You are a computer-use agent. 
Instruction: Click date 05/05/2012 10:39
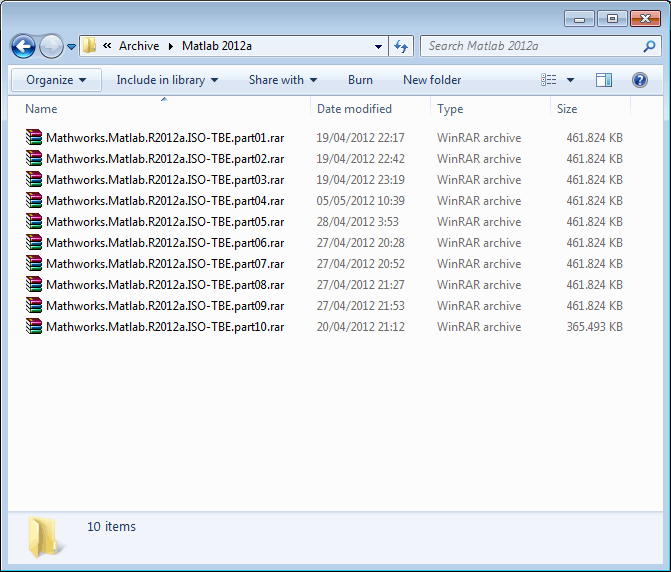coord(360,201)
